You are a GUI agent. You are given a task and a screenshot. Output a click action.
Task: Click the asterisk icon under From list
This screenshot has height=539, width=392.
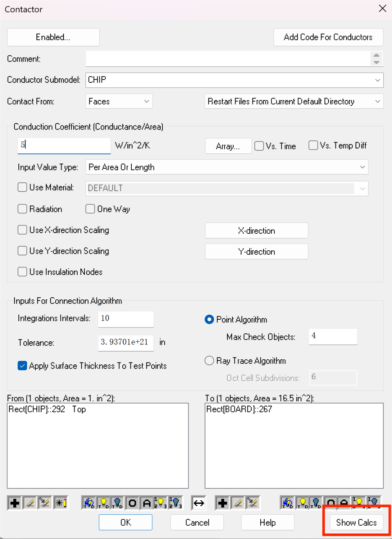[61, 503]
